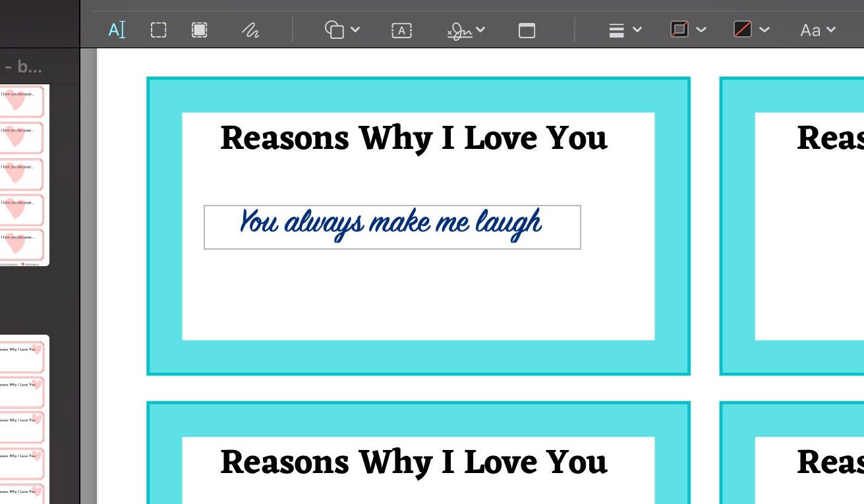Choose the Instant Alpha tool
This screenshot has width=864, height=504.
[x=198, y=30]
